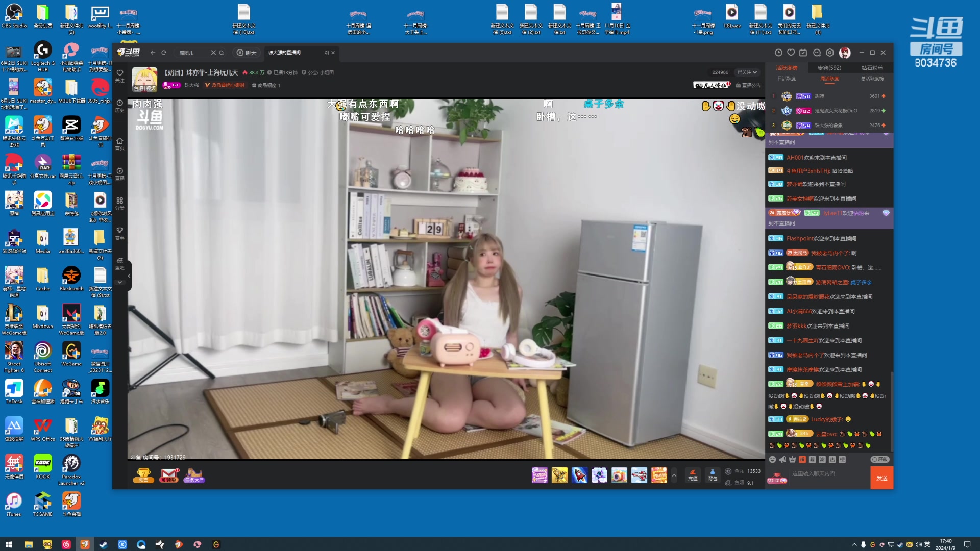
Task: Toggle the 粉 chat filter
Action: pyautogui.click(x=802, y=460)
